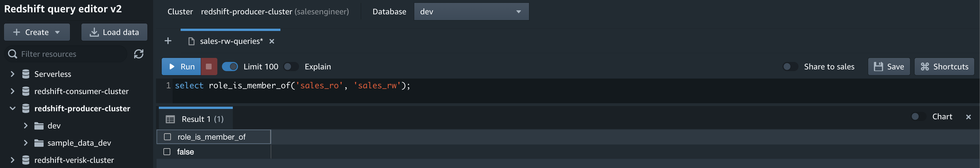Check the role_is_member_of column checkbox
The width and height of the screenshot is (980, 168).
click(x=167, y=137)
